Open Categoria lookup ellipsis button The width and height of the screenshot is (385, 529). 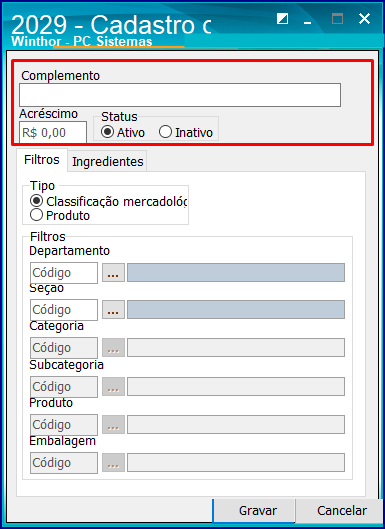pyautogui.click(x=113, y=348)
